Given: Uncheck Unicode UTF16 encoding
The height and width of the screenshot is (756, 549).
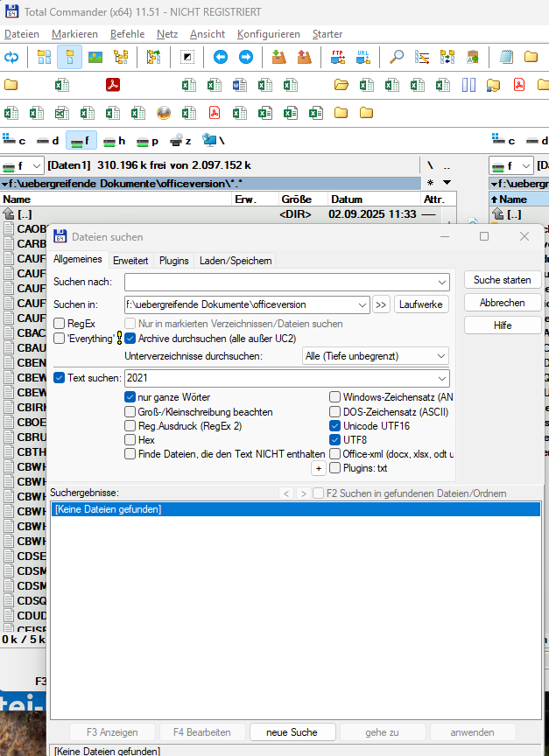Looking at the screenshot, I should click(334, 426).
